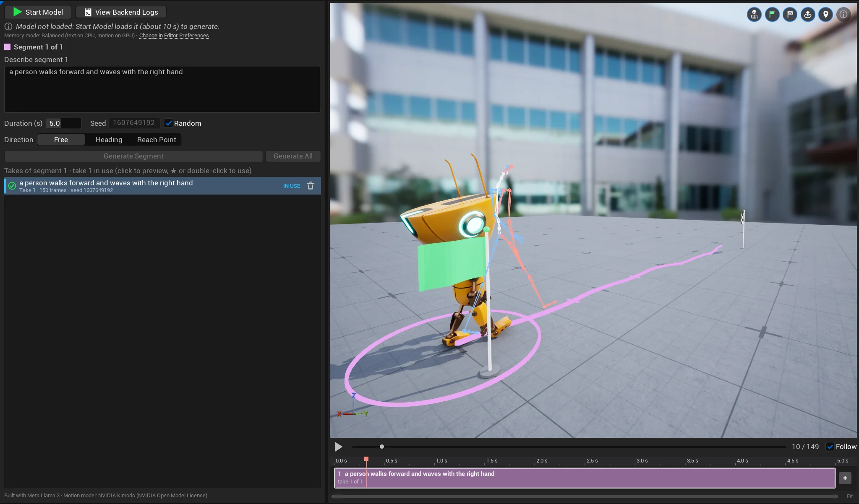Click the Segment 1 of 1 heading
Screen dimensions: 859x504
(38, 47)
